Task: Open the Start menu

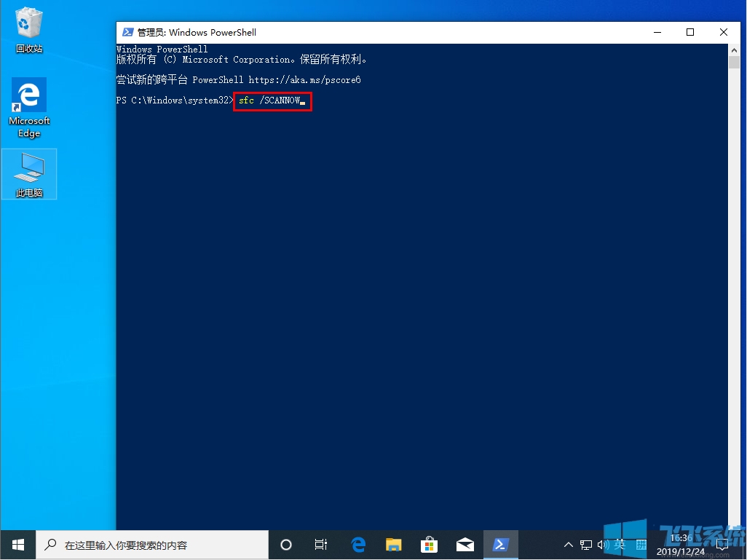Action: click(17, 545)
